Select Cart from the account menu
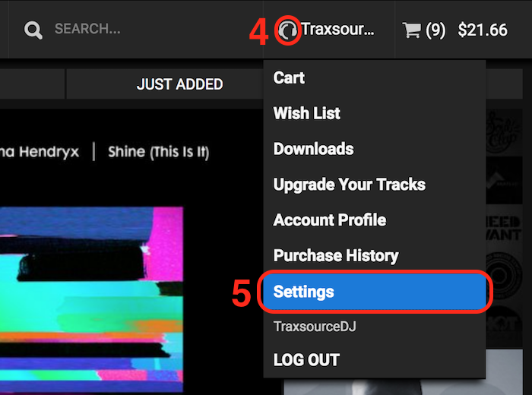532x395 pixels. [289, 77]
